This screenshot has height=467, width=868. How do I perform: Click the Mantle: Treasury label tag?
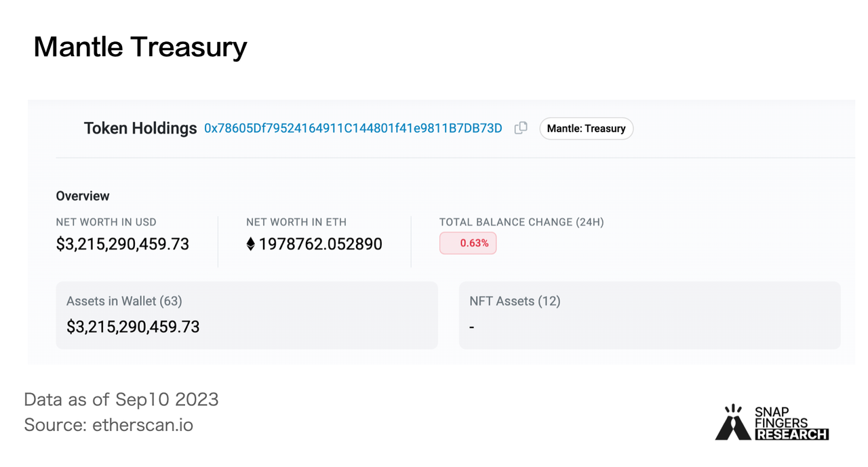pyautogui.click(x=586, y=129)
